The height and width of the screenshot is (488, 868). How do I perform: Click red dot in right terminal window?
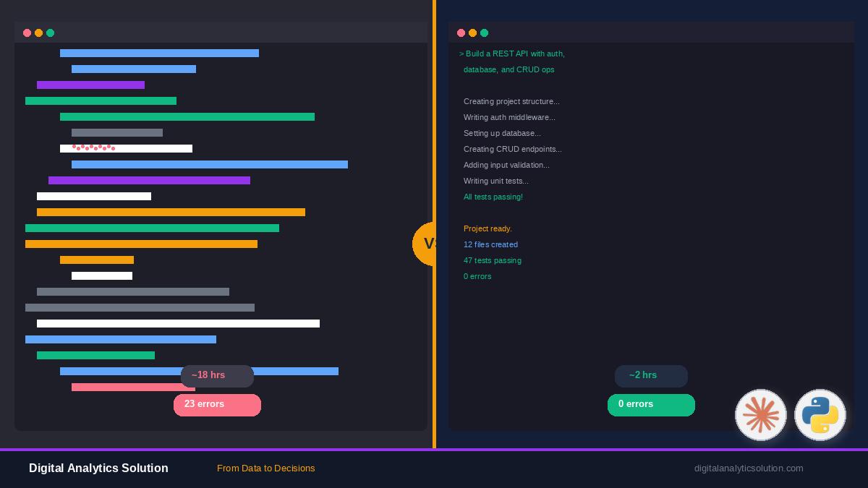point(461,33)
